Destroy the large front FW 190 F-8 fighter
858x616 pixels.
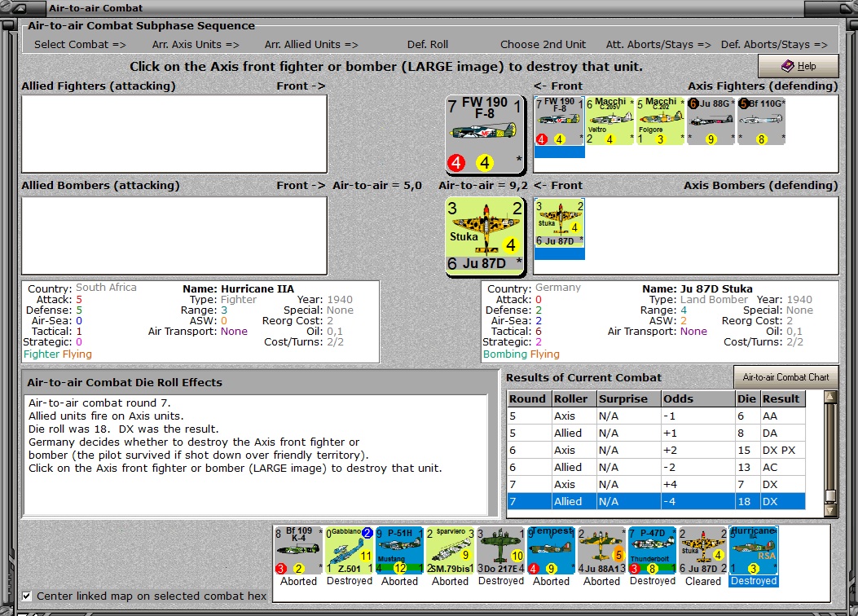(485, 134)
